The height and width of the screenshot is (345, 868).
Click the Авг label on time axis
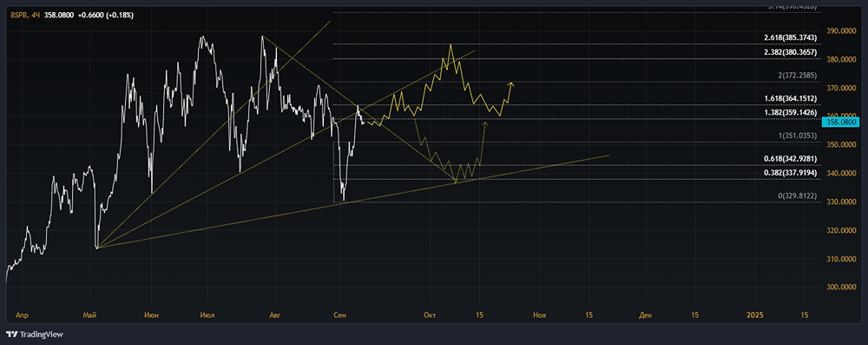click(274, 315)
